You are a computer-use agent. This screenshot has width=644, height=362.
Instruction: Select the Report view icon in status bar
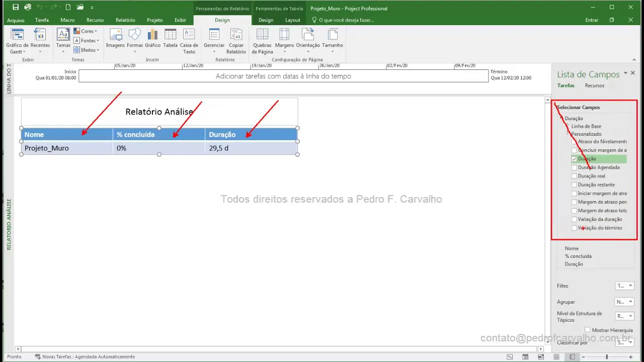pyautogui.click(x=572, y=356)
